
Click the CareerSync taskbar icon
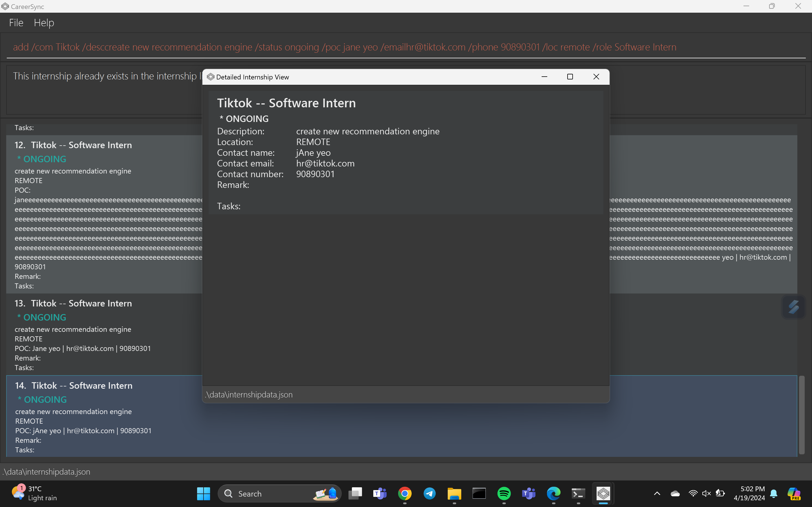click(x=603, y=493)
